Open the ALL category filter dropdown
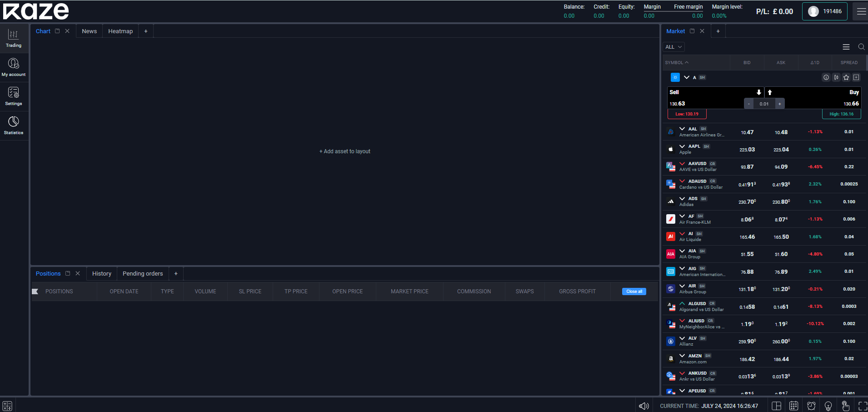The image size is (868, 412). point(673,47)
